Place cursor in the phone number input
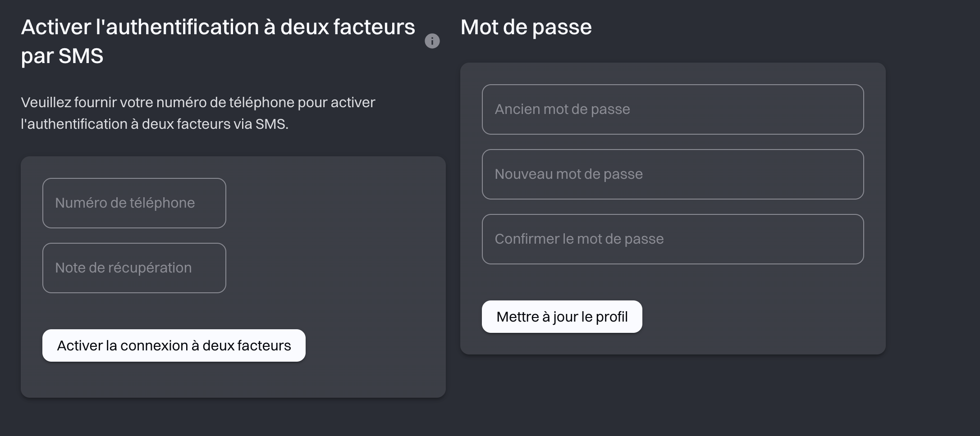The height and width of the screenshot is (436, 980). tap(134, 203)
